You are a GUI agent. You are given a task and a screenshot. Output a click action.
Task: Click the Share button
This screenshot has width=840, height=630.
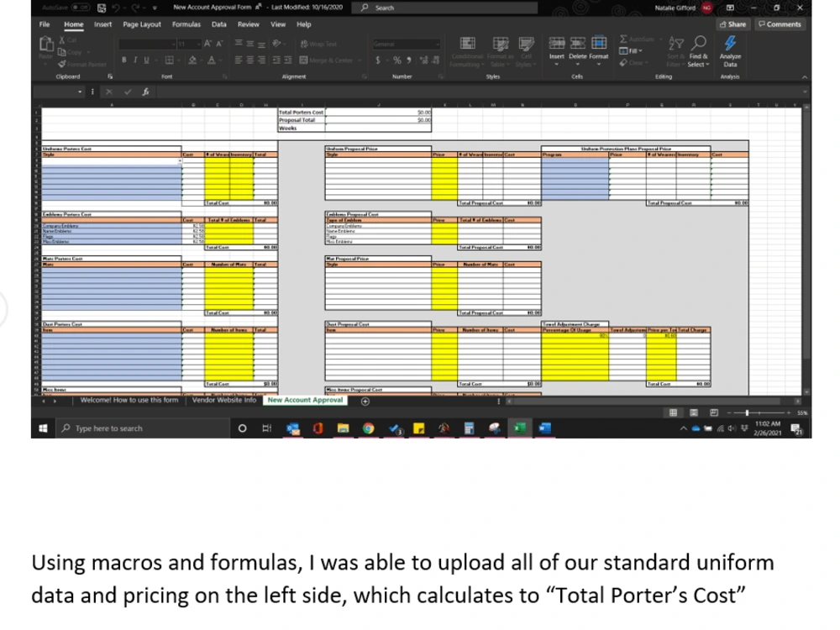[x=732, y=24]
